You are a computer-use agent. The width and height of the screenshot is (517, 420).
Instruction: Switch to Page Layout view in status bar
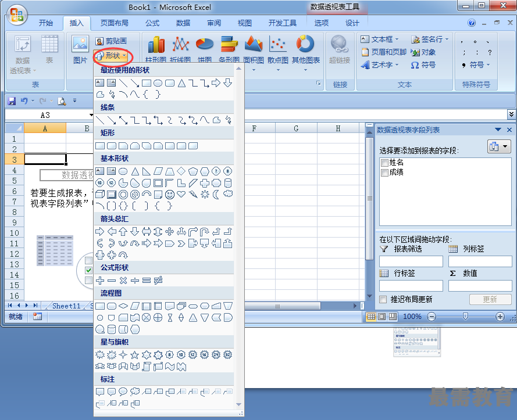382,317
